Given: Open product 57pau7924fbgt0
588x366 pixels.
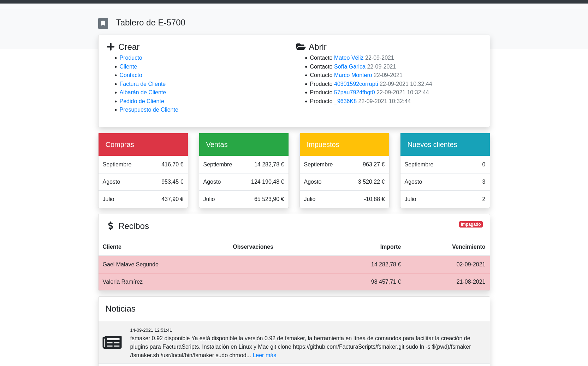Looking at the screenshot, I should click(x=354, y=92).
